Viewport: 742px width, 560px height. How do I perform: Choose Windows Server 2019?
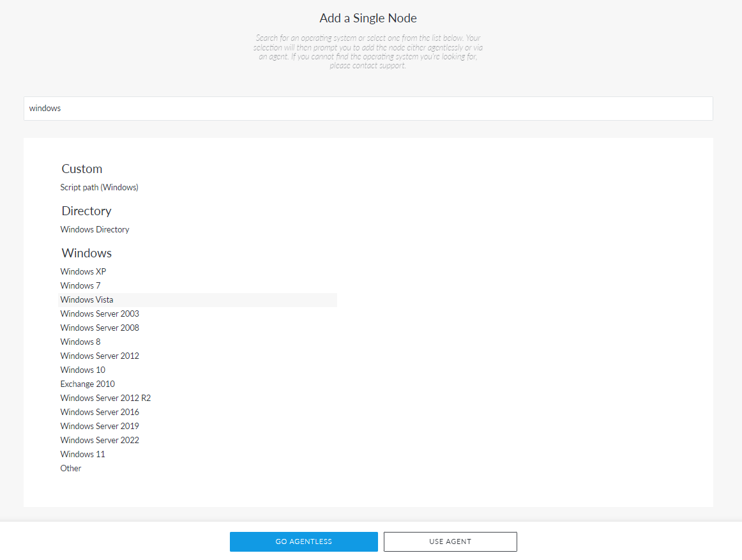click(100, 426)
